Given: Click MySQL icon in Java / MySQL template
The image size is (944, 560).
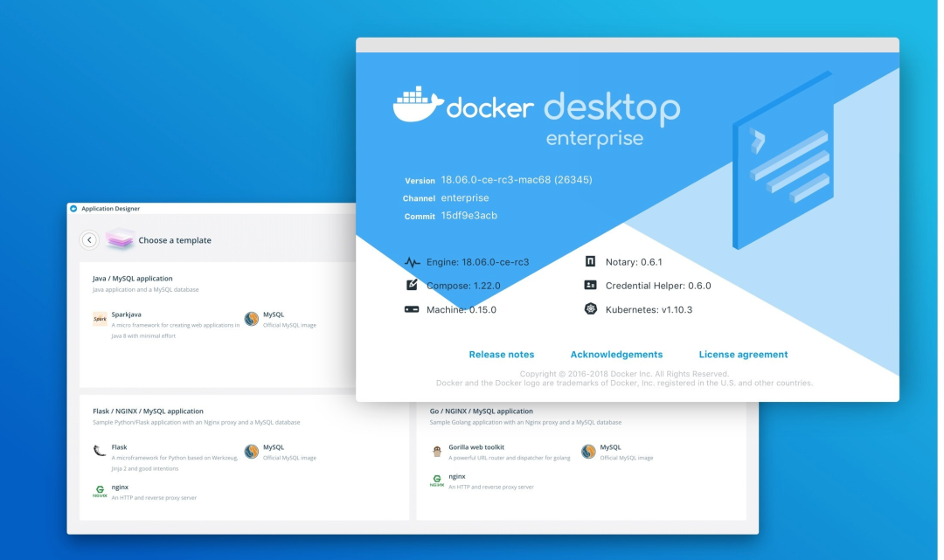Looking at the screenshot, I should pos(252,318).
